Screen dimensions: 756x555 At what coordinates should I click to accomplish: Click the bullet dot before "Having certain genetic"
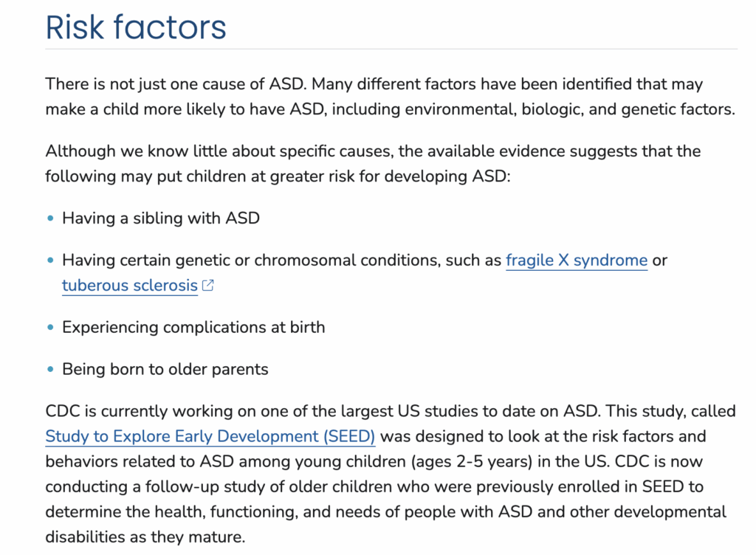tap(50, 261)
